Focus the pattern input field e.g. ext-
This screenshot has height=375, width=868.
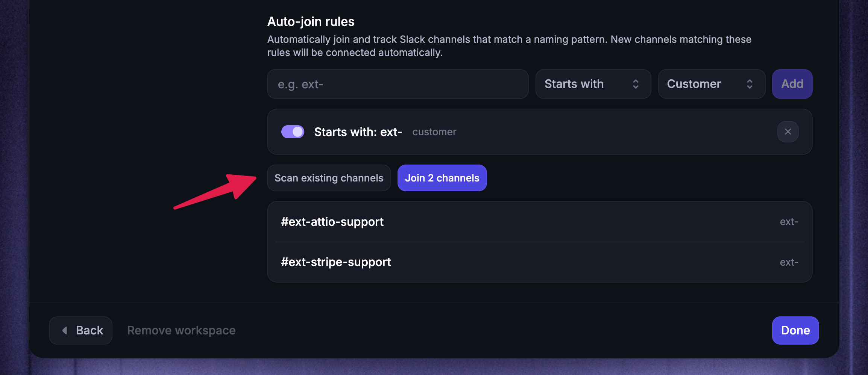pos(398,84)
